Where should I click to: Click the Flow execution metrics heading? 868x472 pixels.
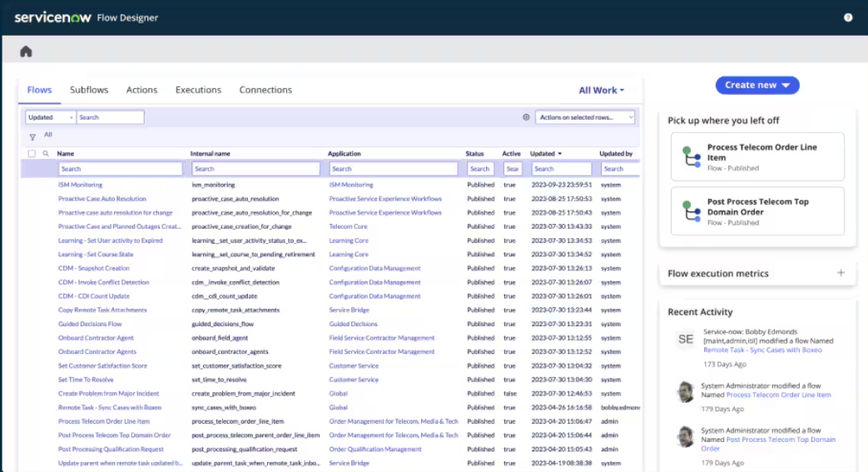(x=718, y=273)
